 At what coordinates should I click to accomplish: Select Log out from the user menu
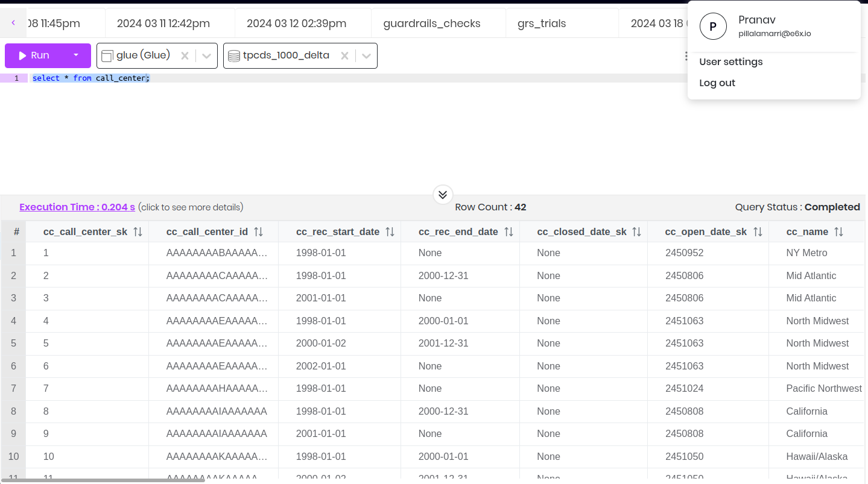tap(717, 83)
